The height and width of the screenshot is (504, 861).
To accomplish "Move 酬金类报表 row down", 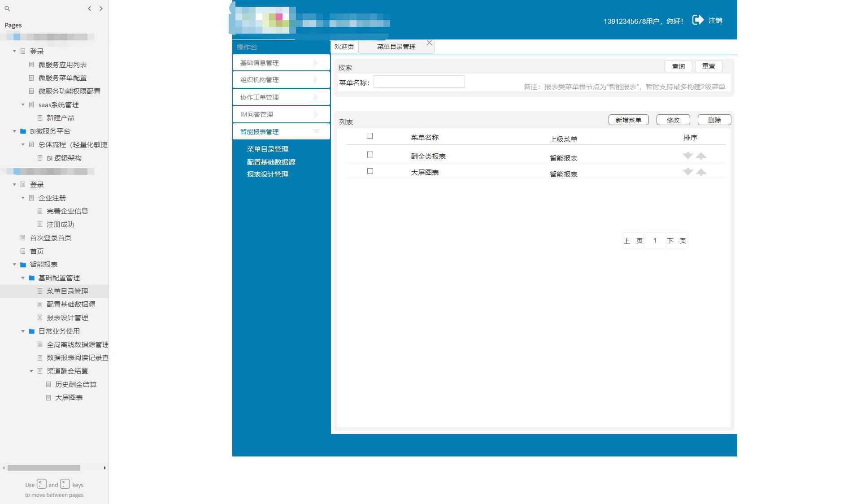I will [x=687, y=156].
